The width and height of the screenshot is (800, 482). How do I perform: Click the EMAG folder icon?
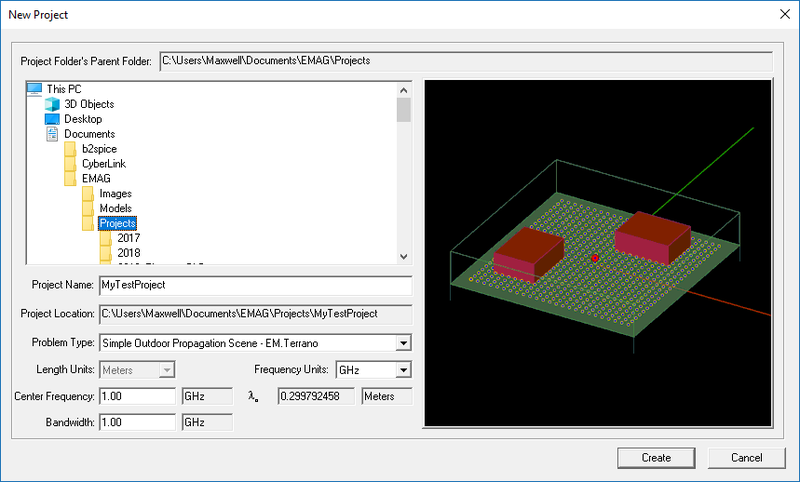(70, 179)
